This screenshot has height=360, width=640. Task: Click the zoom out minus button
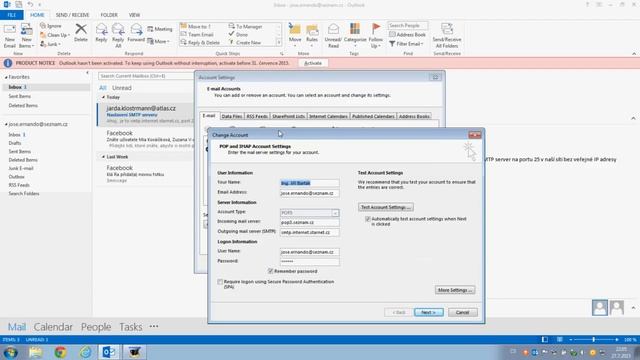[571, 340]
